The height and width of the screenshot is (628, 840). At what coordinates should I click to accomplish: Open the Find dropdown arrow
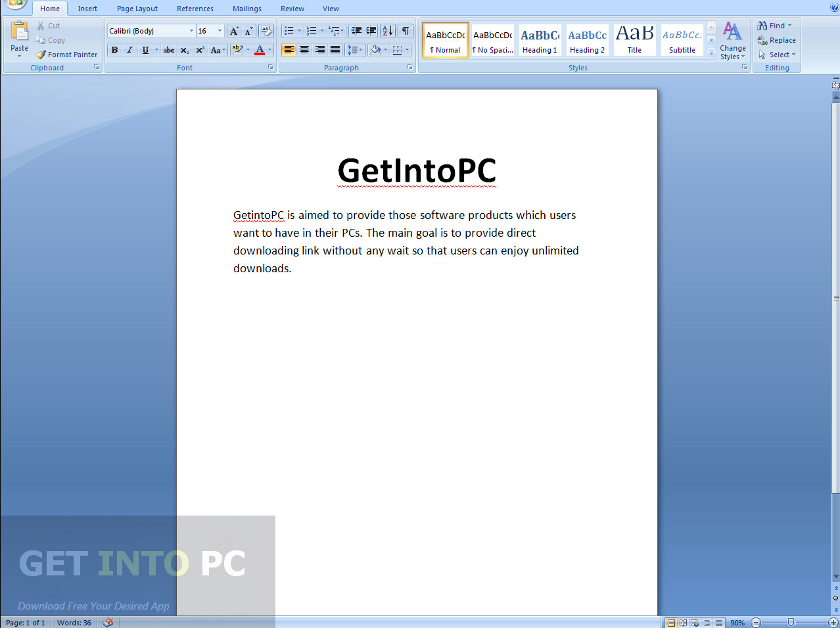(x=789, y=26)
